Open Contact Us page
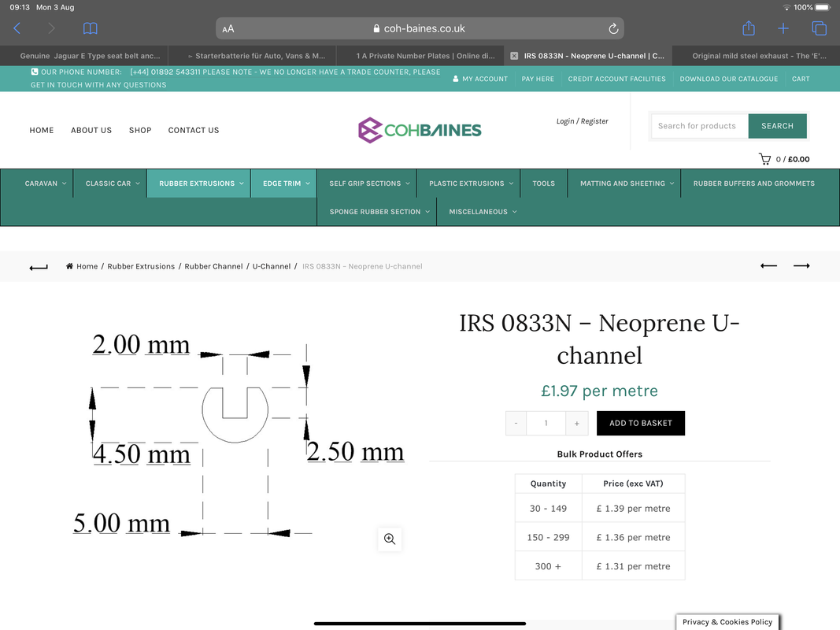Image resolution: width=840 pixels, height=630 pixels. coord(194,130)
